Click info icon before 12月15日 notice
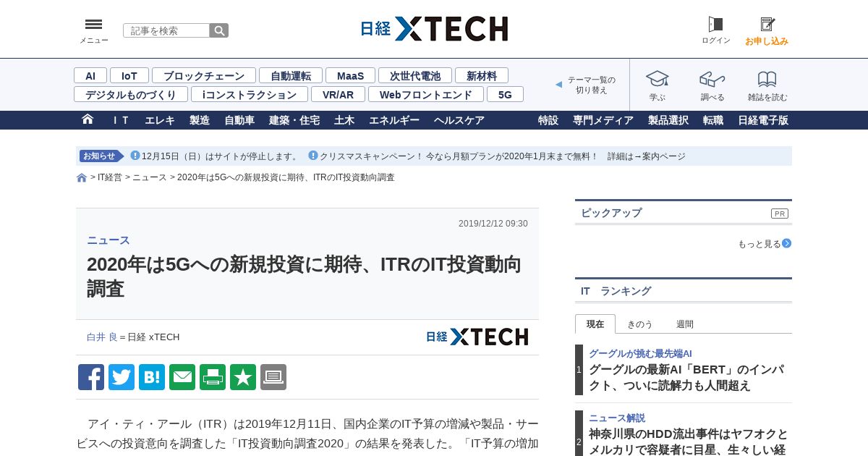Image resolution: width=868 pixels, height=456 pixels. click(x=135, y=156)
